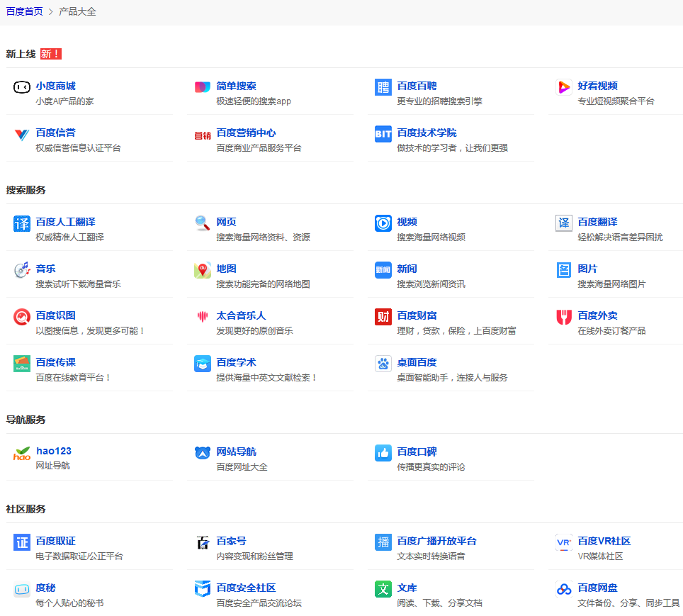
Task: Click the 好看视频 play icon
Action: [x=564, y=87]
